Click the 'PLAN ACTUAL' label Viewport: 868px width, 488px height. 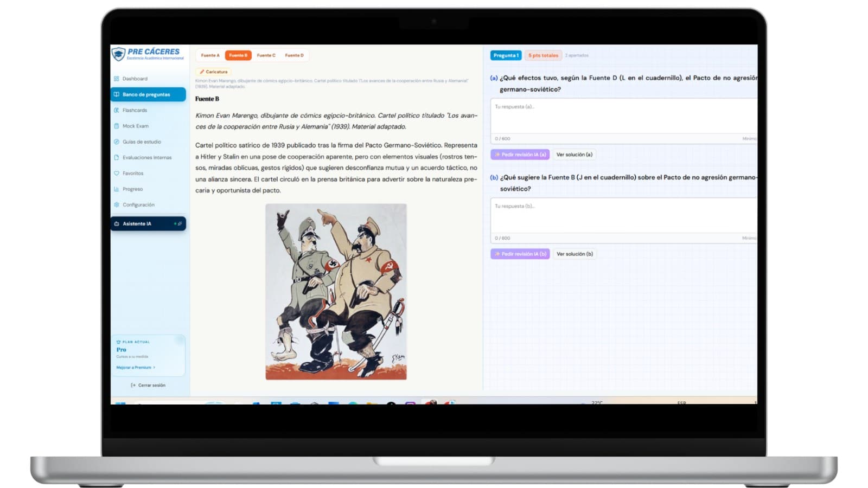(x=136, y=342)
